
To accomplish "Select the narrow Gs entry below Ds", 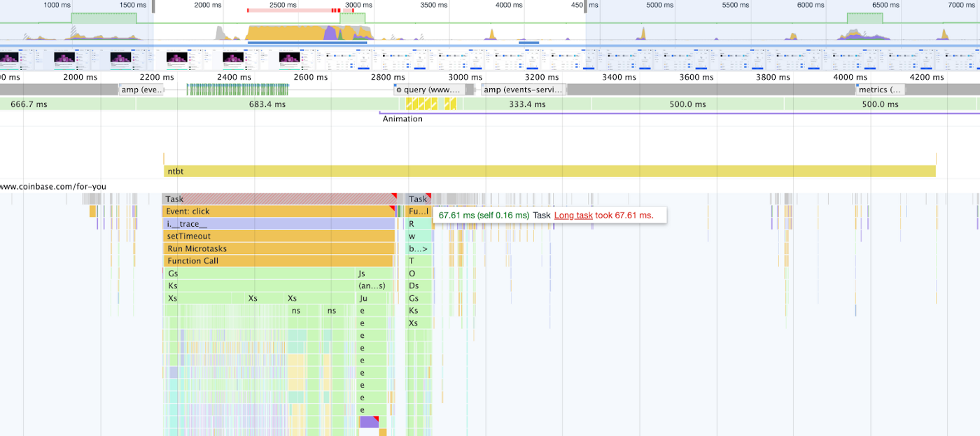I will pos(419,298).
